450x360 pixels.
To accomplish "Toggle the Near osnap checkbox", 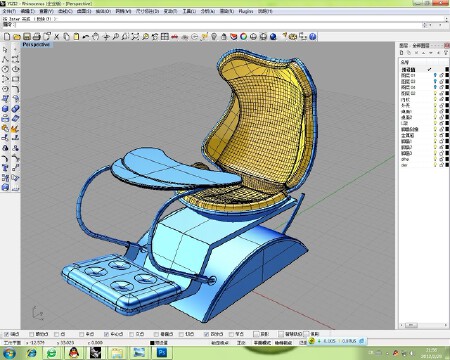I will (x=31, y=334).
